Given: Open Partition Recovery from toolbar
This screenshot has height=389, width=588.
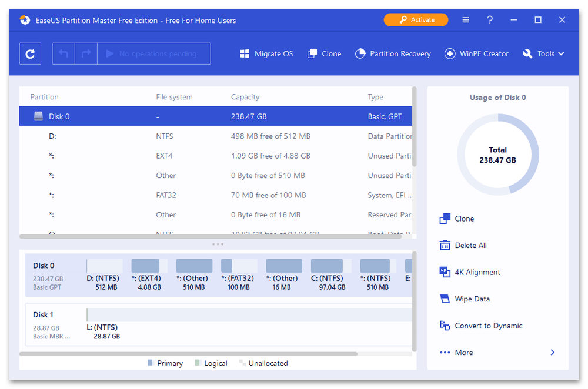Looking at the screenshot, I should pos(393,53).
